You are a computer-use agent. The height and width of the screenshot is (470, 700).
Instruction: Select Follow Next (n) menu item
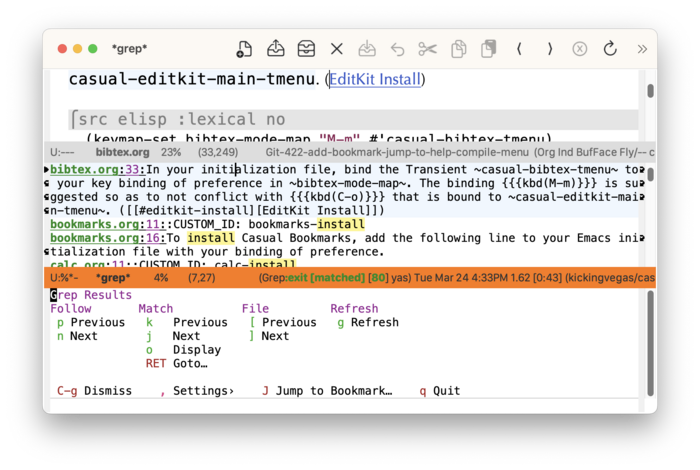pos(77,336)
